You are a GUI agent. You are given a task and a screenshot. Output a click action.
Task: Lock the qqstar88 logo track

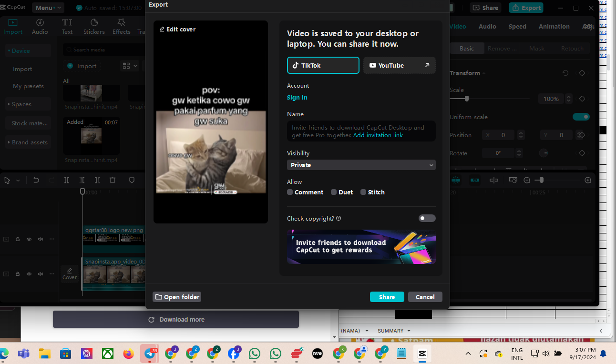click(18, 239)
